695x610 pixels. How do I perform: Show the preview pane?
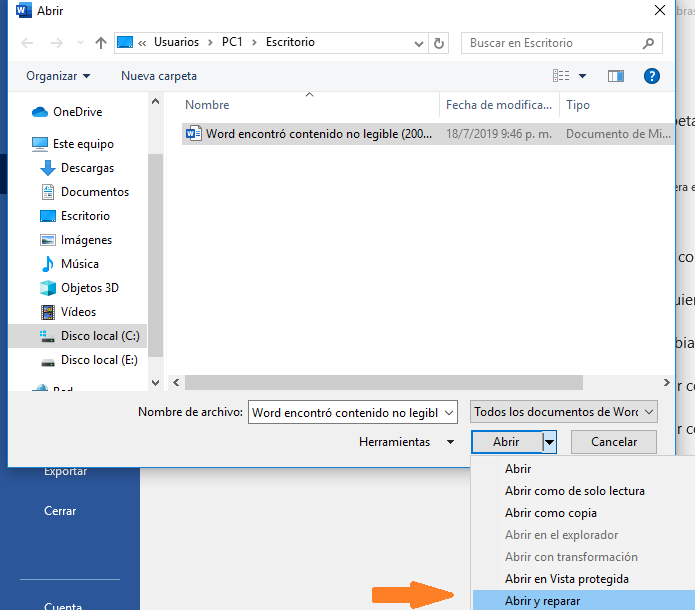(616, 76)
